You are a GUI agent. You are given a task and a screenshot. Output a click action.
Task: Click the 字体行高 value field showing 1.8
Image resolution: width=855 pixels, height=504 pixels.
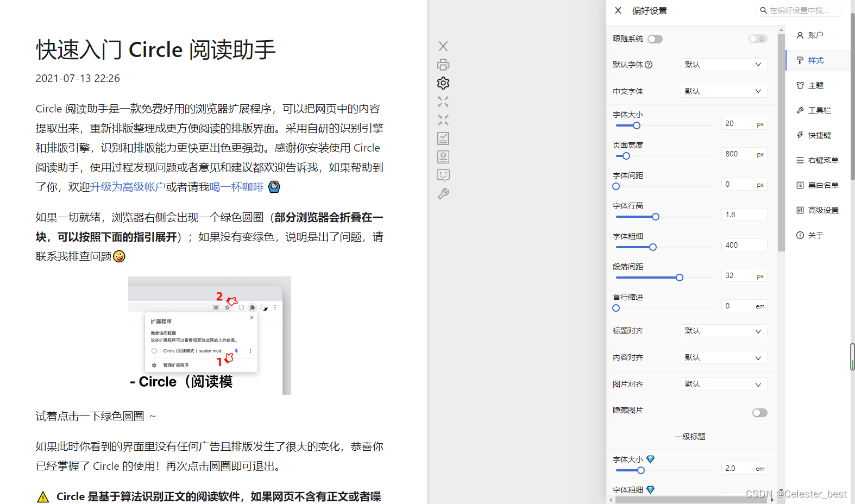click(744, 215)
